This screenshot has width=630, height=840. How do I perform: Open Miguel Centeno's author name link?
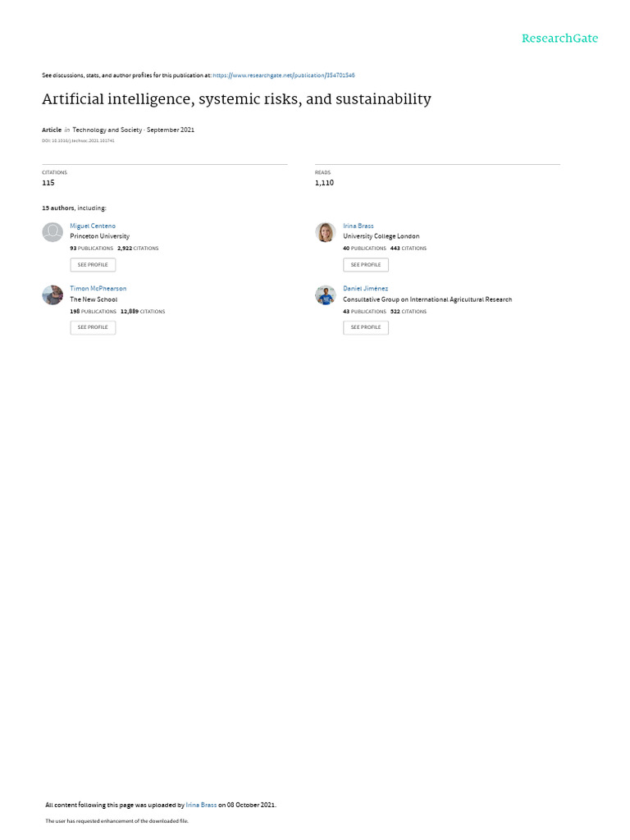click(x=93, y=226)
